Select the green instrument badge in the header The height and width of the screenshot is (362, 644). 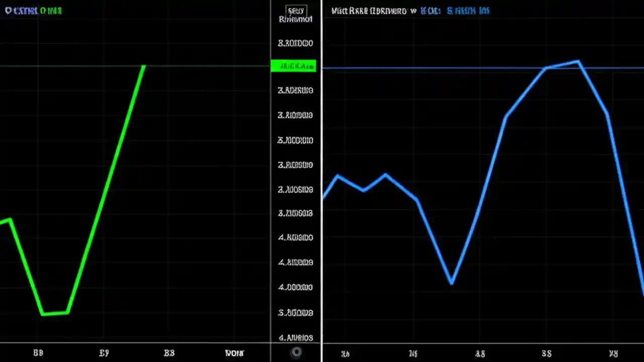point(52,10)
